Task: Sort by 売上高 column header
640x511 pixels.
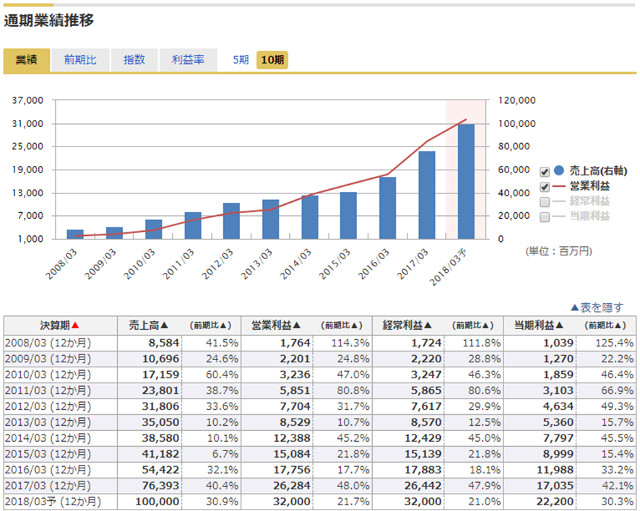Action: [149, 325]
